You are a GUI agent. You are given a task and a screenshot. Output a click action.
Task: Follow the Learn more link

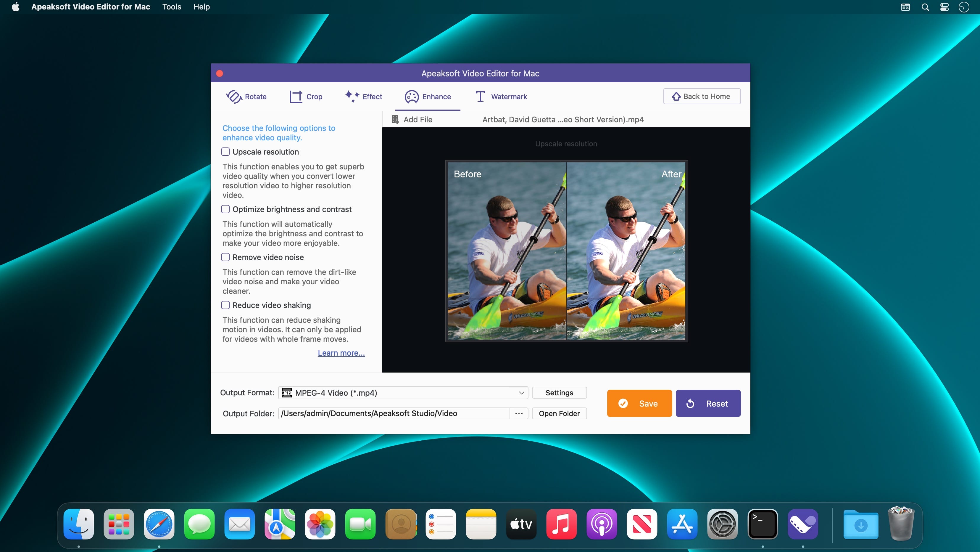pyautogui.click(x=341, y=353)
